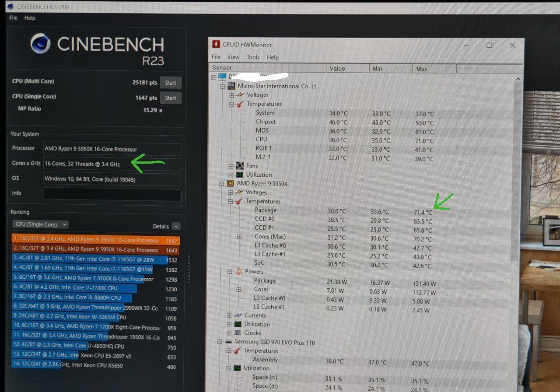
Task: Open HWMonitor View menu
Action: [x=233, y=57]
